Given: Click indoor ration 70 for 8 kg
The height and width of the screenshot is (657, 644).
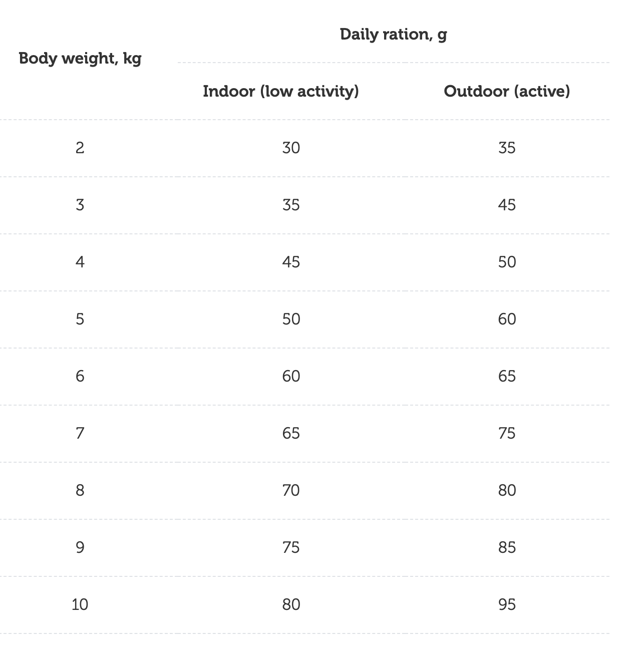Looking at the screenshot, I should point(291,490).
